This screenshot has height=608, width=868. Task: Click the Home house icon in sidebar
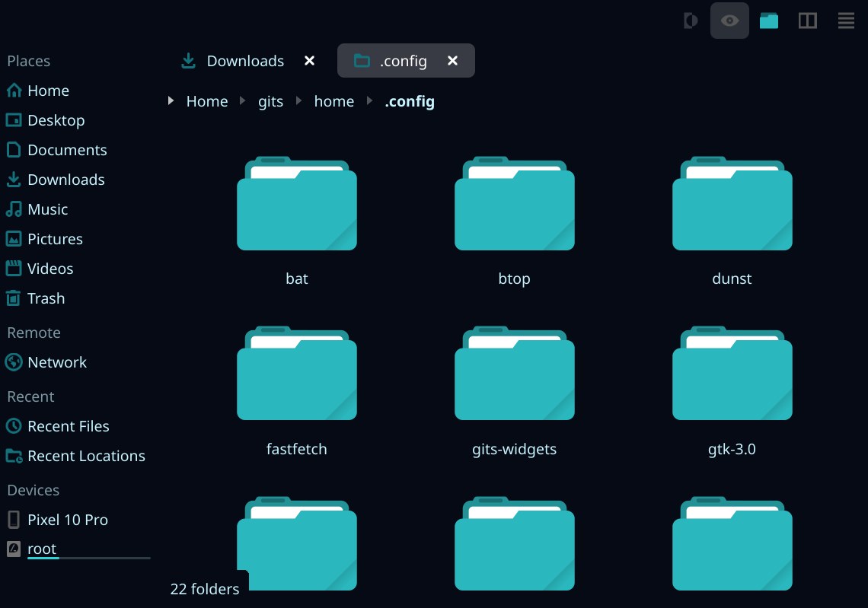[14, 91]
